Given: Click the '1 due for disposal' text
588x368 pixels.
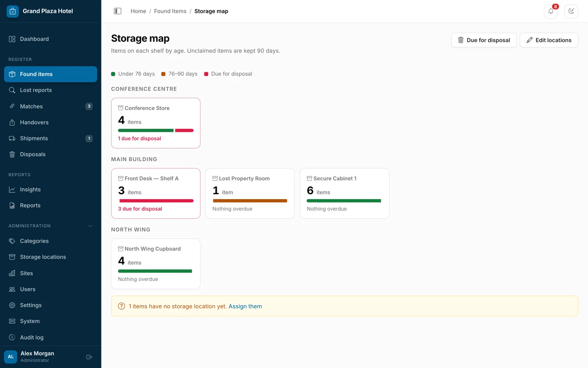Looking at the screenshot, I should click(139, 138).
